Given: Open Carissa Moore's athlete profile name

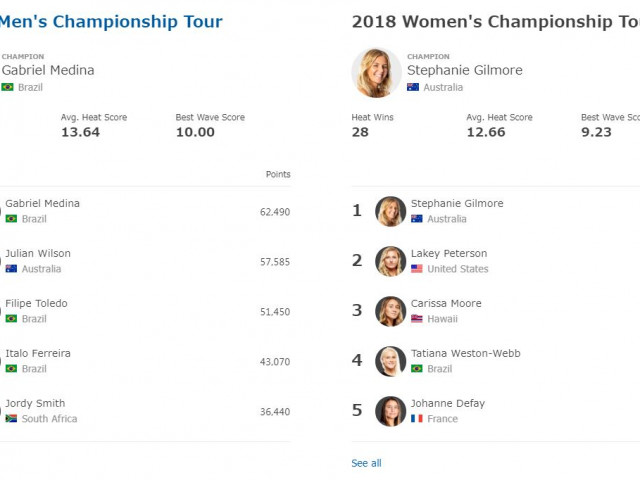Looking at the screenshot, I should coord(446,303).
